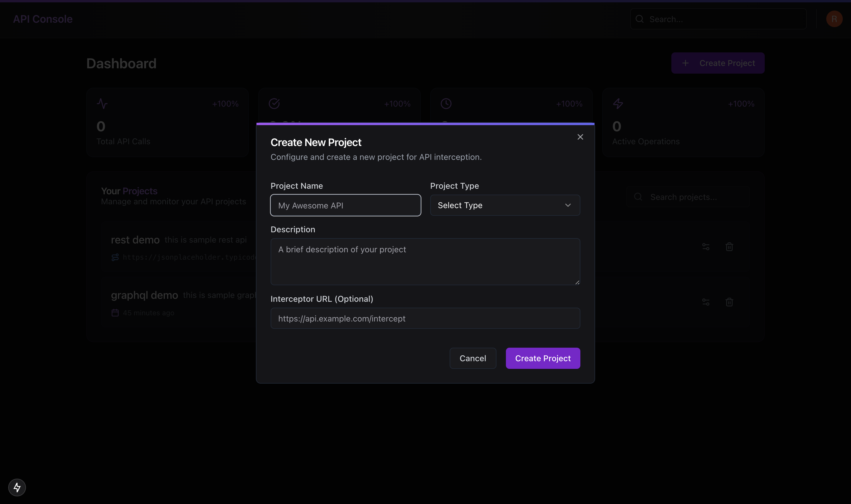
Task: Open settings icon for rest demo project
Action: click(706, 247)
